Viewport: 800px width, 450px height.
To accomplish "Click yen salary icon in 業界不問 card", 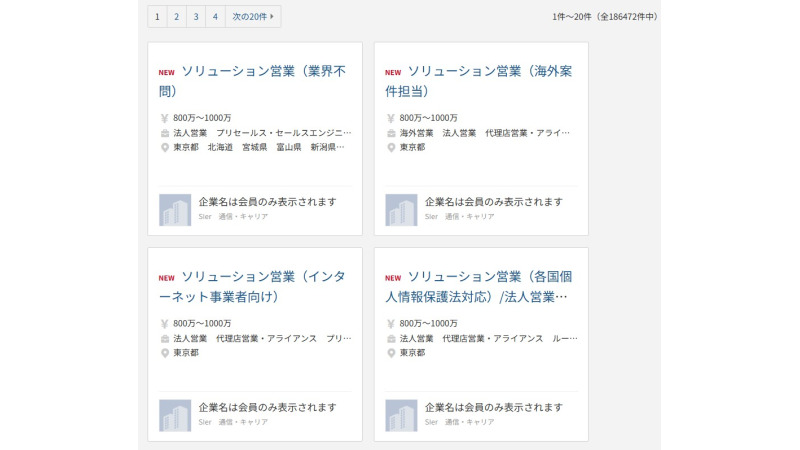I will [x=164, y=118].
